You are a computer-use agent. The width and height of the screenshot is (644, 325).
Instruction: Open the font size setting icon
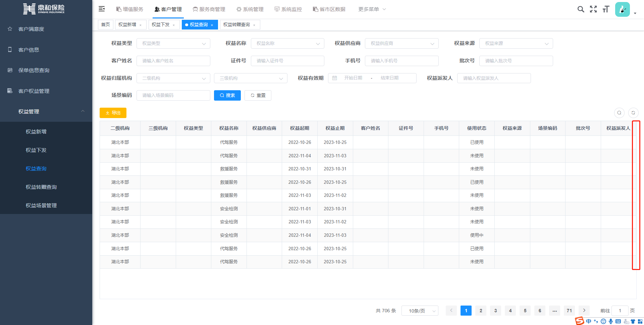(x=606, y=9)
